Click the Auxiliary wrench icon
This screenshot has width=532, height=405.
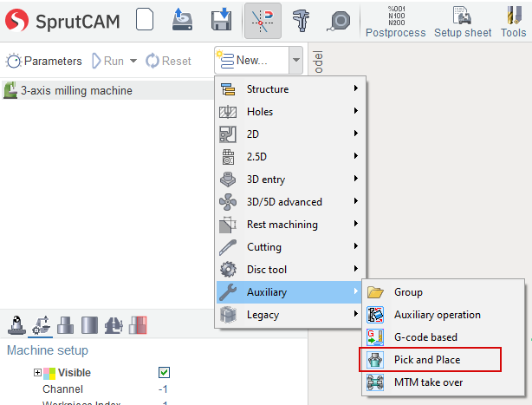tap(228, 292)
